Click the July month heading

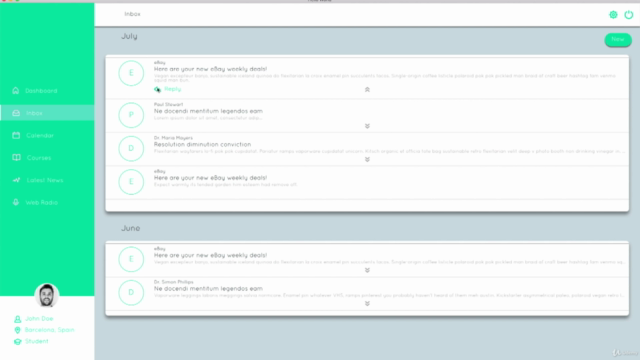click(129, 36)
